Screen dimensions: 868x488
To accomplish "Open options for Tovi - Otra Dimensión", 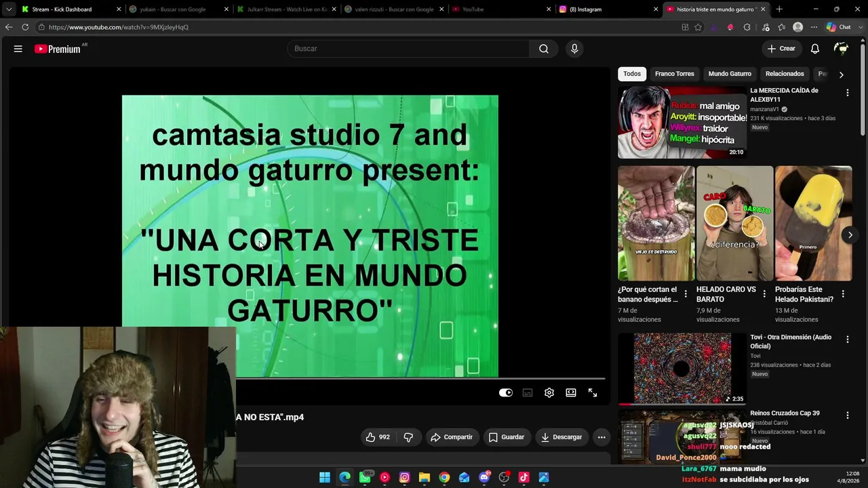I will click(847, 339).
